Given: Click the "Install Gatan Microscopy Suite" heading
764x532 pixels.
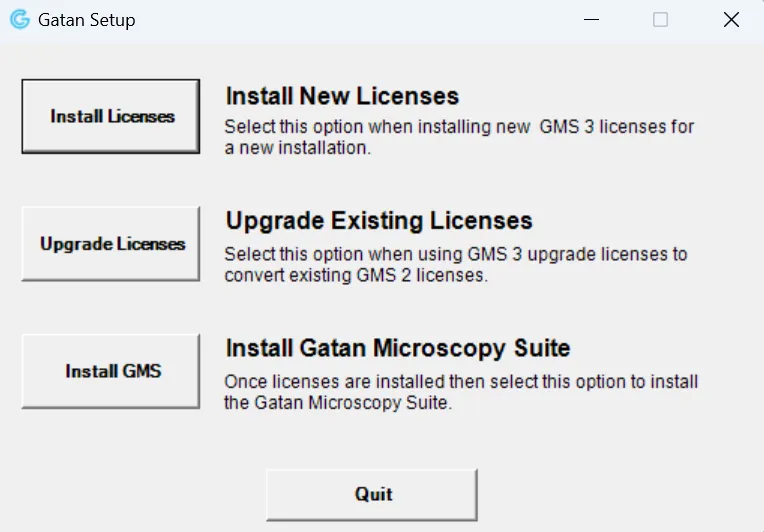Looking at the screenshot, I should coord(398,348).
